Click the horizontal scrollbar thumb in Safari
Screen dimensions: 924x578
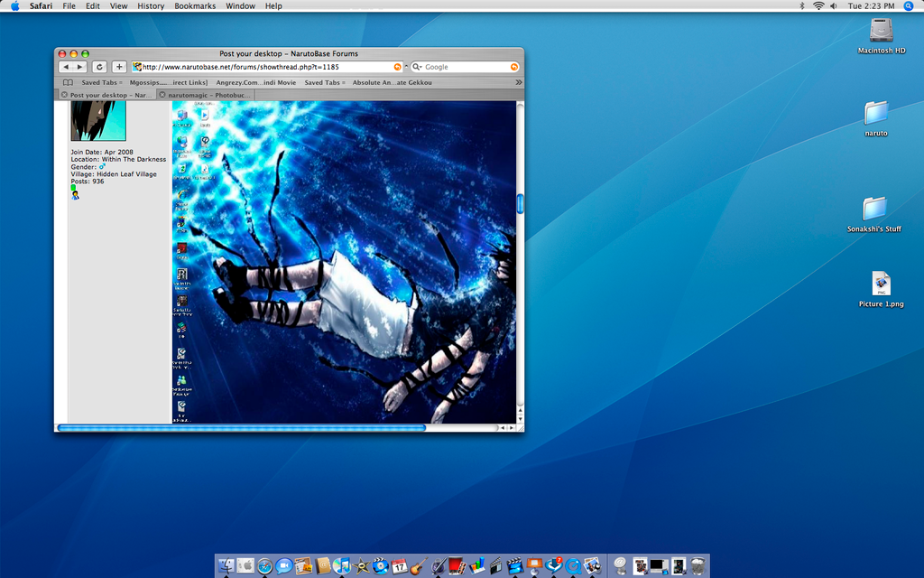coord(241,427)
